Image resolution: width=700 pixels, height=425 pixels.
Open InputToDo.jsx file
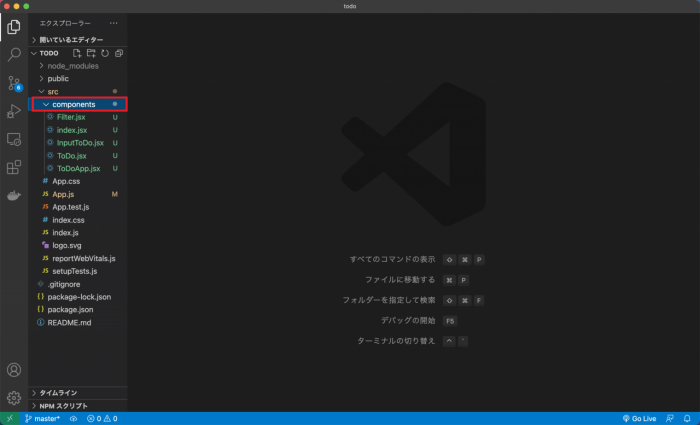click(x=78, y=143)
